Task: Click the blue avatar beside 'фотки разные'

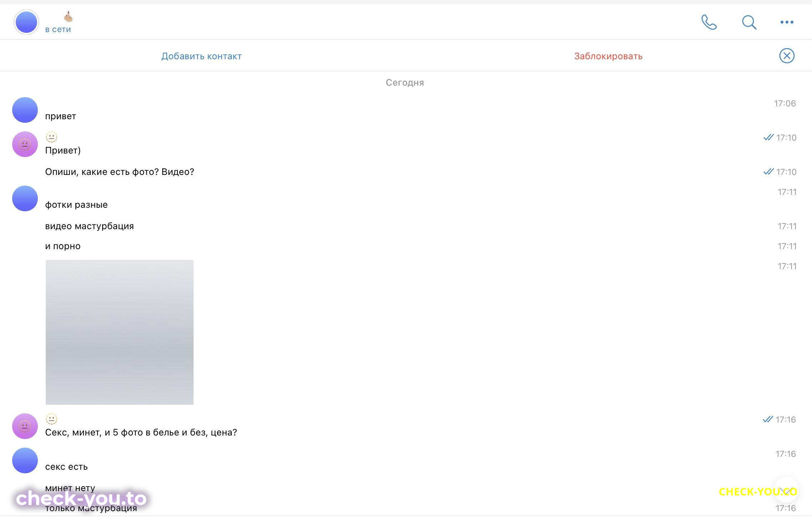Action: [x=25, y=198]
